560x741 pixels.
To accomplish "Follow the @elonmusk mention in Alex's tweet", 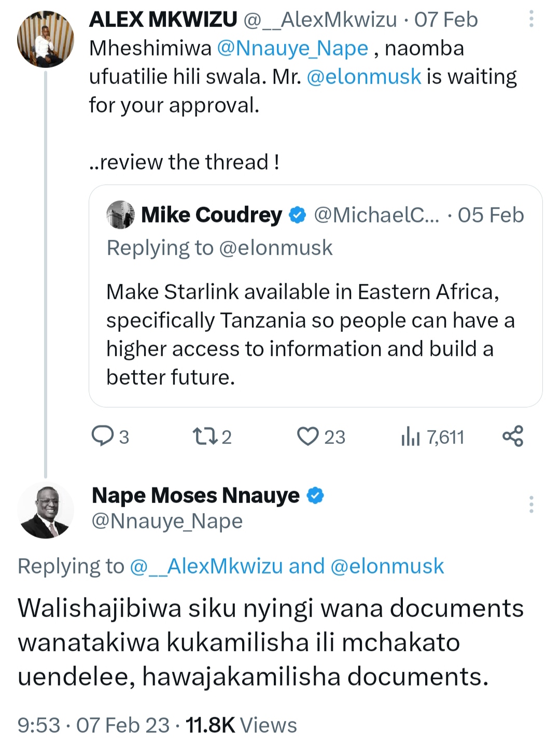I will 363,77.
